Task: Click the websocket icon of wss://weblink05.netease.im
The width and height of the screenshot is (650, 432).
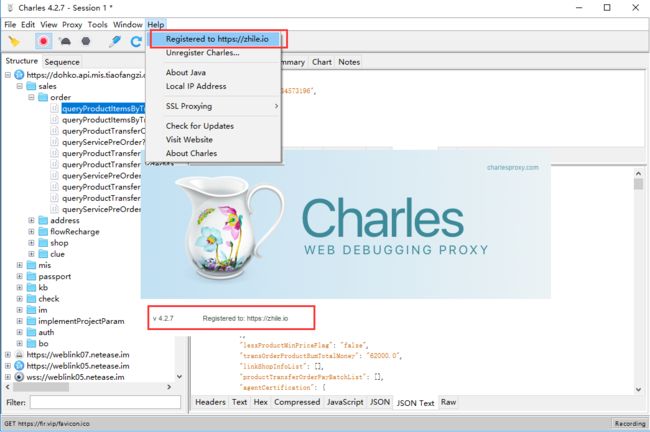Action: point(19,377)
